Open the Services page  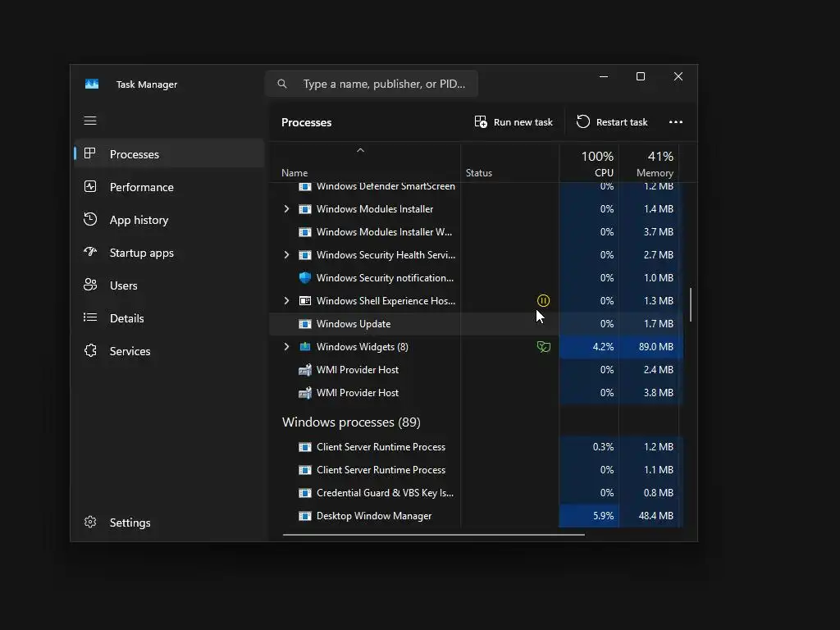pos(169,351)
